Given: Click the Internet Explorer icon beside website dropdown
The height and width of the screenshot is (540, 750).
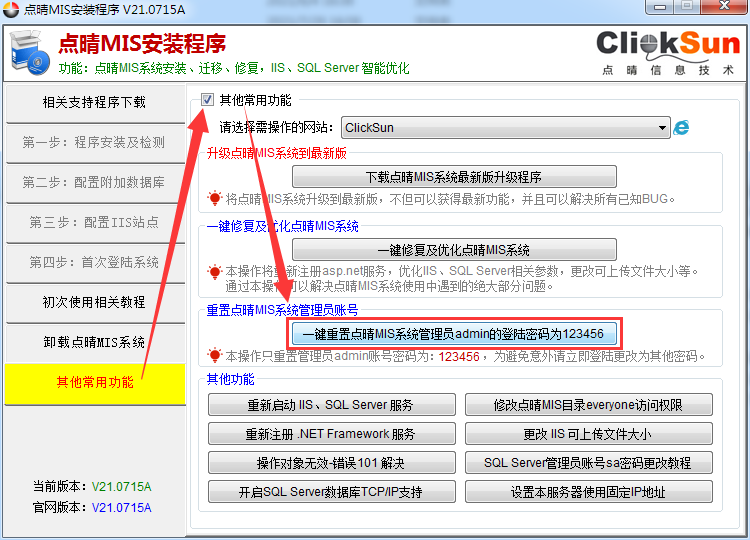Looking at the screenshot, I should (x=681, y=128).
